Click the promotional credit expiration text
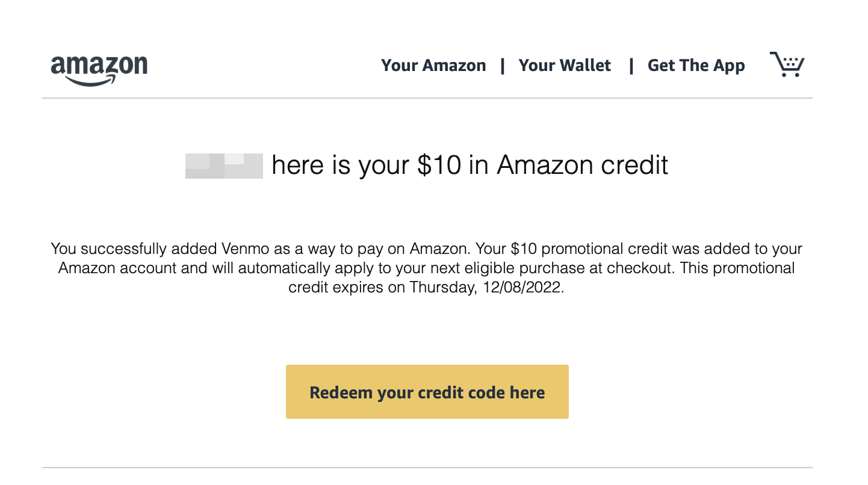The height and width of the screenshot is (485, 868). [x=427, y=287]
